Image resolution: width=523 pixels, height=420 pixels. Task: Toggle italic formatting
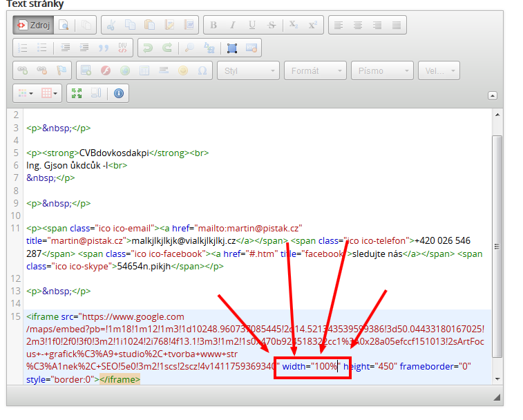tap(233, 25)
